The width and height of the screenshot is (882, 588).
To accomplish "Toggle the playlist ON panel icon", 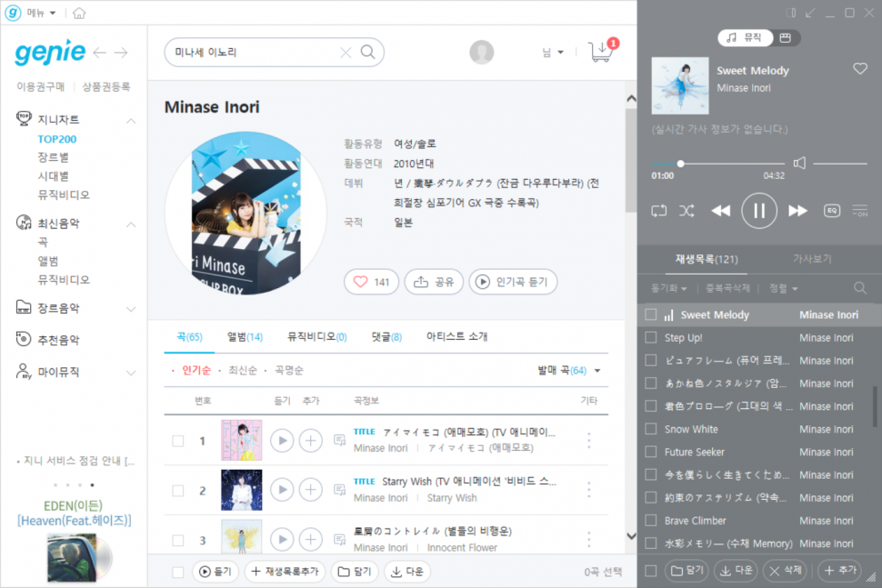I will coord(859,211).
